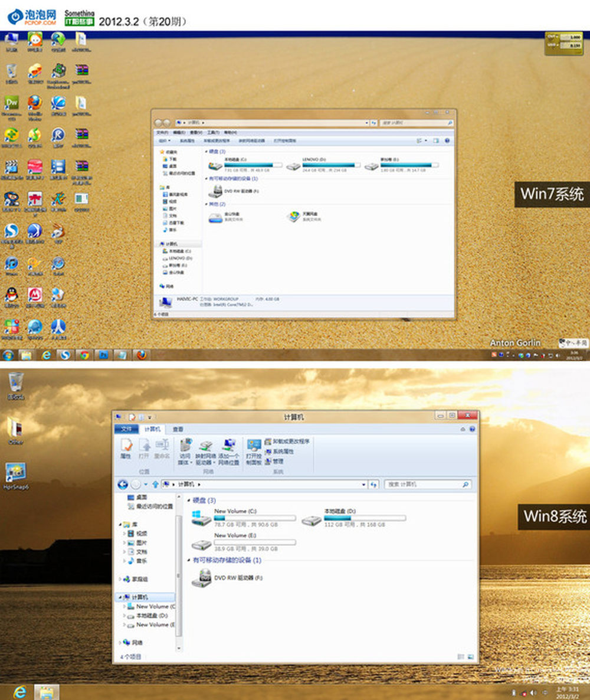The width and height of the screenshot is (590, 700).
Task: Click Uninstall or change program in Win7 toolbar
Action: pyautogui.click(x=217, y=140)
